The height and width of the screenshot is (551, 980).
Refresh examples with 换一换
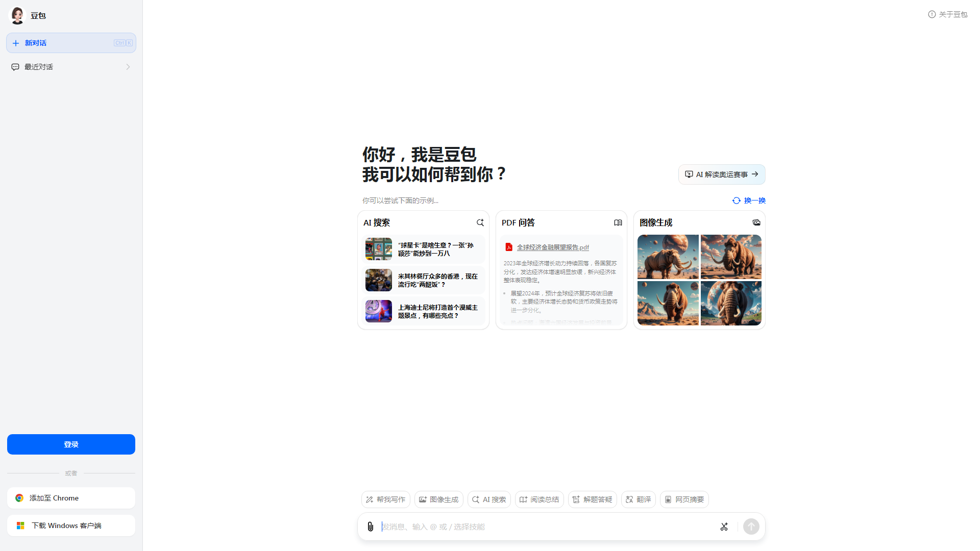pos(749,201)
